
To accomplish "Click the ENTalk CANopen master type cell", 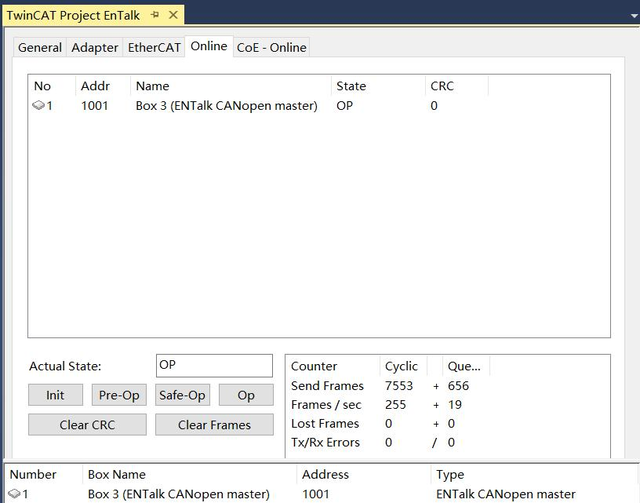I will 506,494.
